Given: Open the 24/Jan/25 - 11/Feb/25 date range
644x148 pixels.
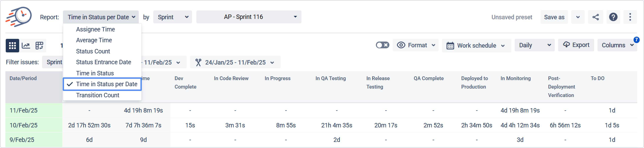Looking at the screenshot, I should 235,62.
